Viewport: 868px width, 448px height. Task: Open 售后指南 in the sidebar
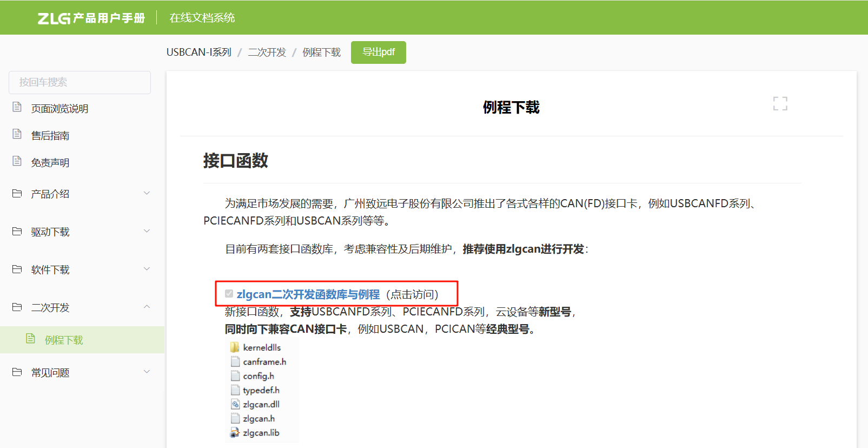coord(50,136)
